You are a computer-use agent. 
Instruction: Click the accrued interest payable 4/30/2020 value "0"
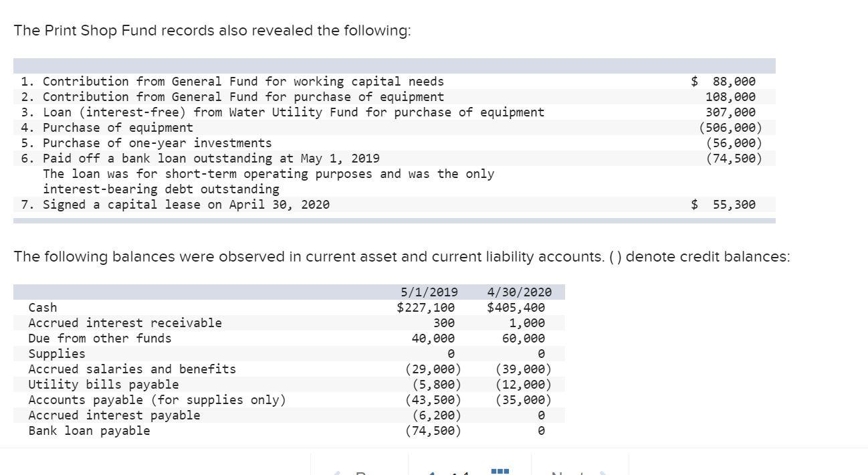pyautogui.click(x=542, y=415)
